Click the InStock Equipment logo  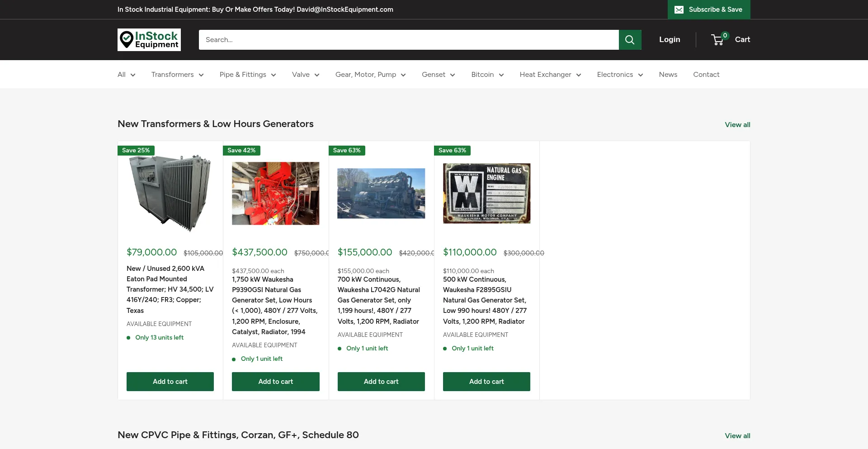click(149, 40)
